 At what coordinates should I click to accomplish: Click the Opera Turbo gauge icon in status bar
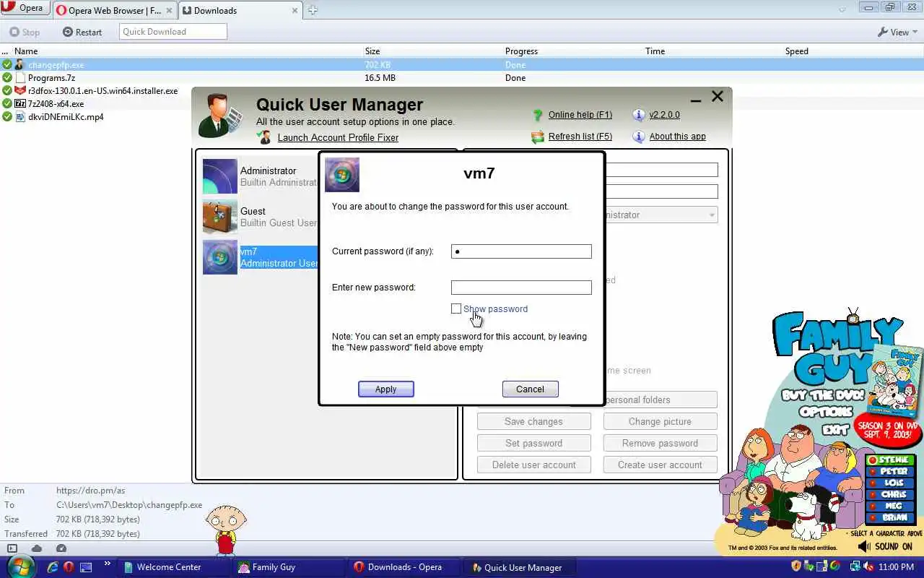tap(61, 548)
